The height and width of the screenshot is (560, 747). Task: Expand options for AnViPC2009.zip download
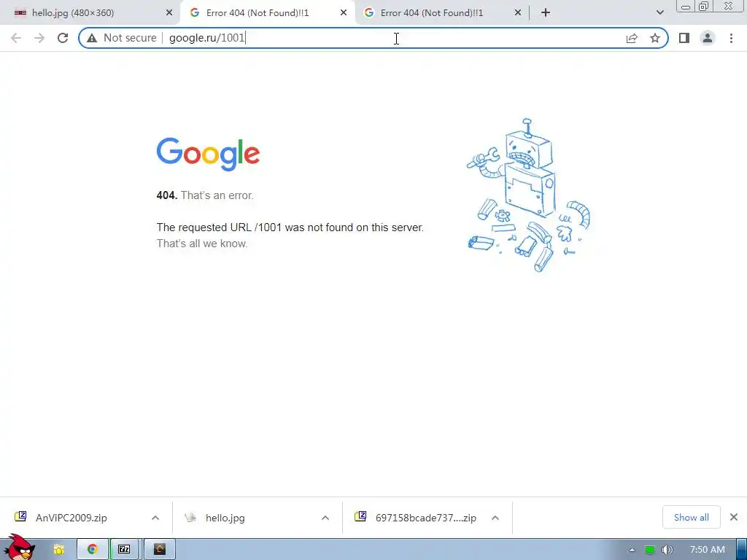155,518
